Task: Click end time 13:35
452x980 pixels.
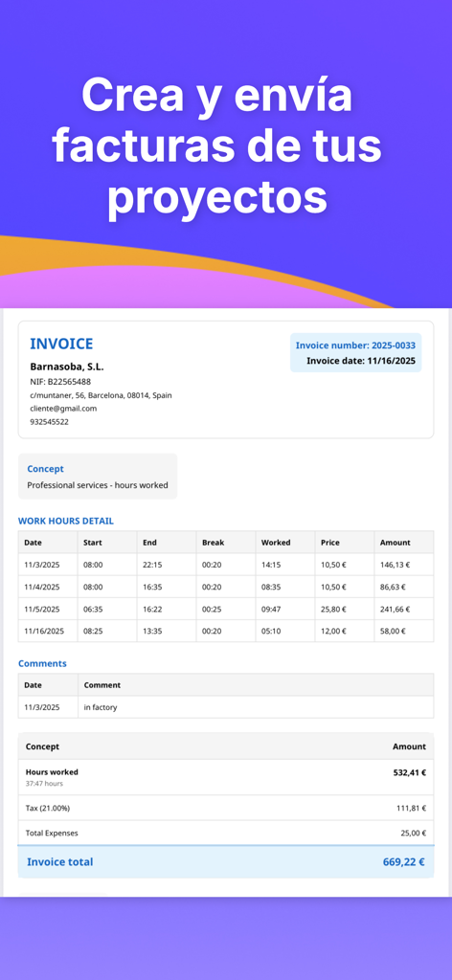Action: tap(152, 632)
